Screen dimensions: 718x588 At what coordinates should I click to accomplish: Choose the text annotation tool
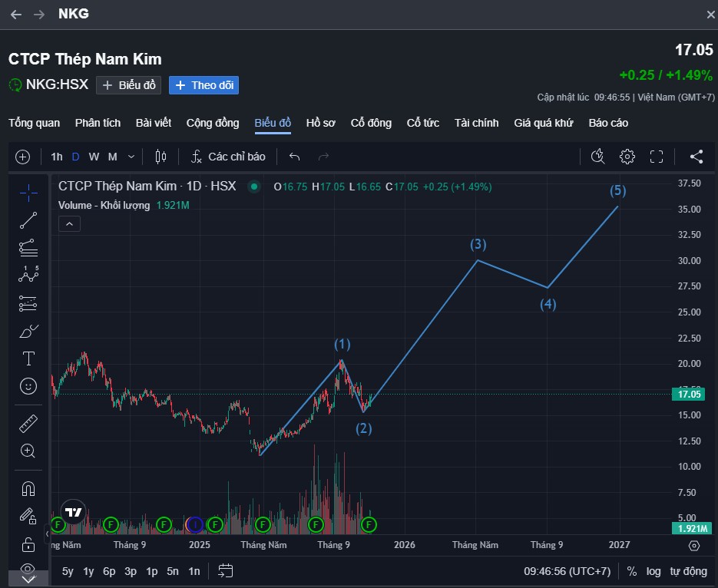coord(28,358)
